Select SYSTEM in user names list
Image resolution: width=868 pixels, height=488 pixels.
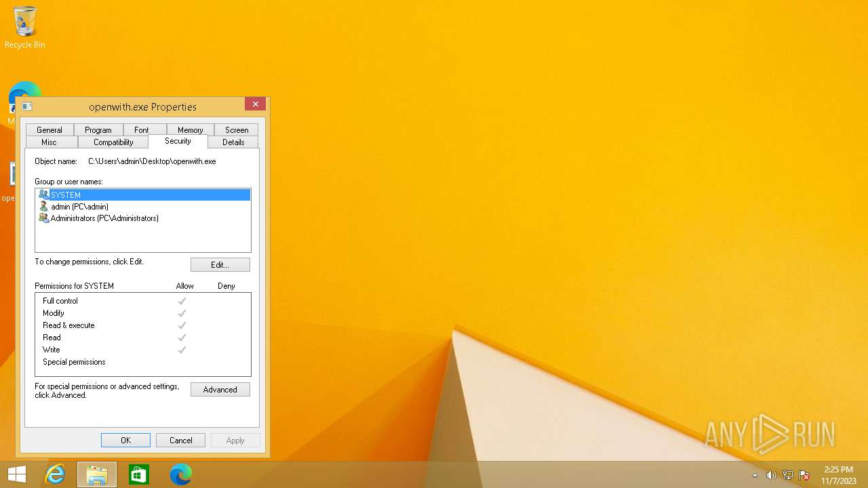click(x=143, y=195)
